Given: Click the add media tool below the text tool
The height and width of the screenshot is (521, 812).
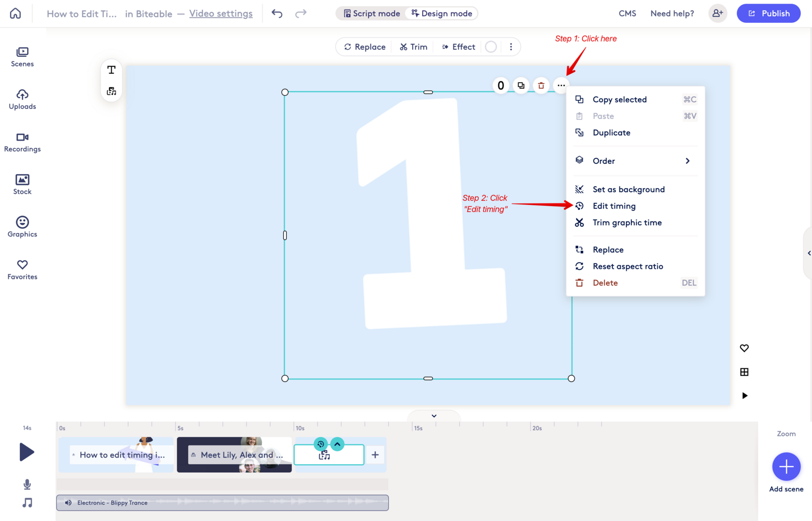Looking at the screenshot, I should point(112,91).
